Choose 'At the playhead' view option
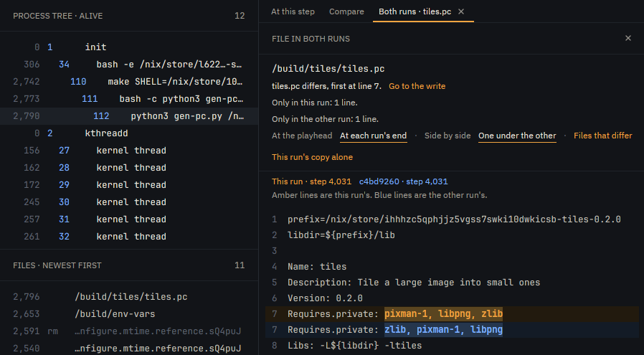 pos(302,136)
